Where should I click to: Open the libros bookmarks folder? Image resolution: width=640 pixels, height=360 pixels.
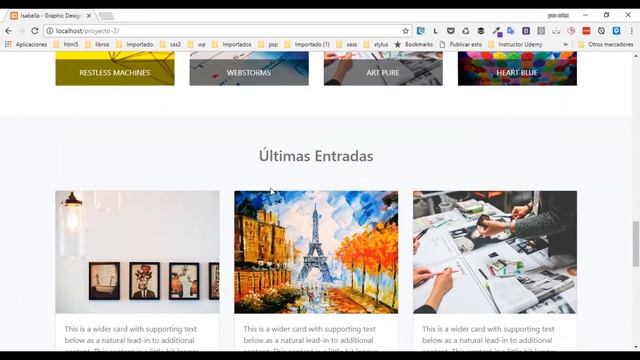point(97,44)
